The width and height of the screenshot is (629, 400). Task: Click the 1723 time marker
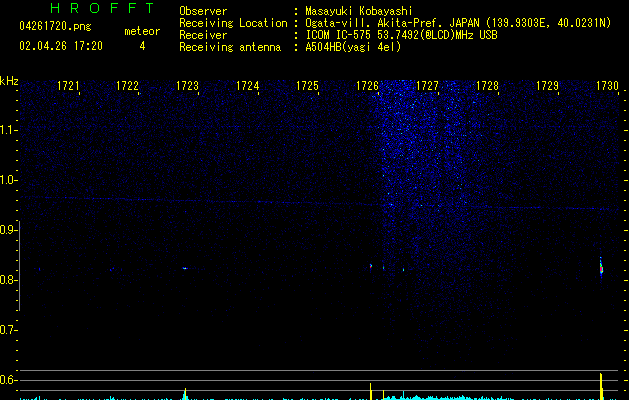click(x=187, y=86)
